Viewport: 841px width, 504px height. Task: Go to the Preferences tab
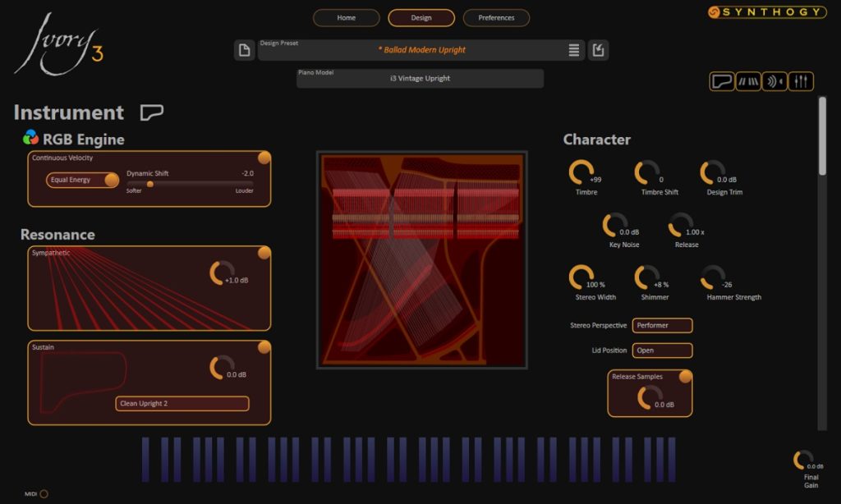click(496, 18)
